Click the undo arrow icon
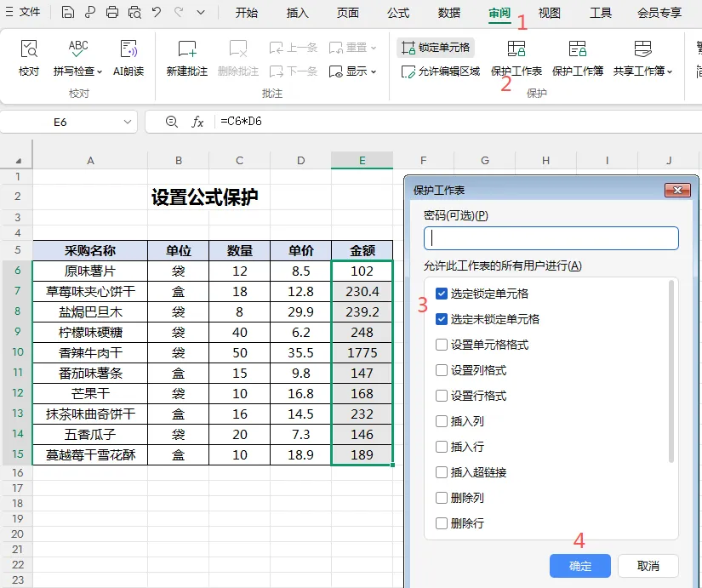The image size is (702, 588). click(x=157, y=12)
